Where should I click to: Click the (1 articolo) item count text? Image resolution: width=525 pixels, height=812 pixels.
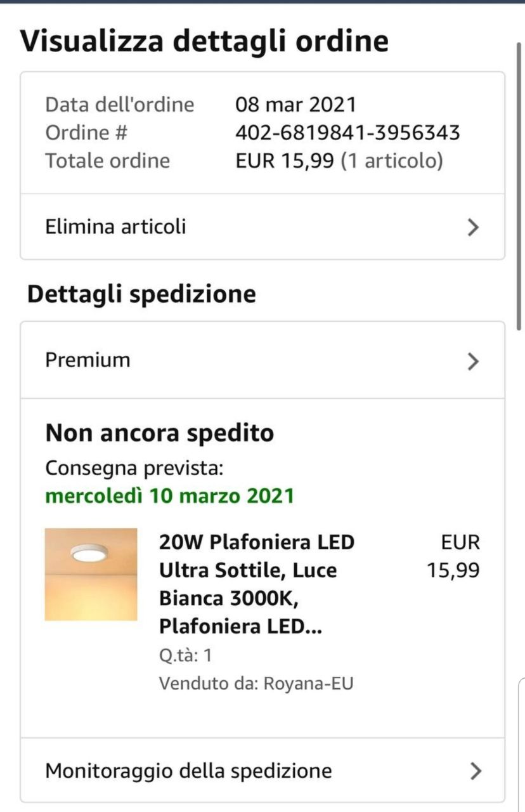(392, 160)
